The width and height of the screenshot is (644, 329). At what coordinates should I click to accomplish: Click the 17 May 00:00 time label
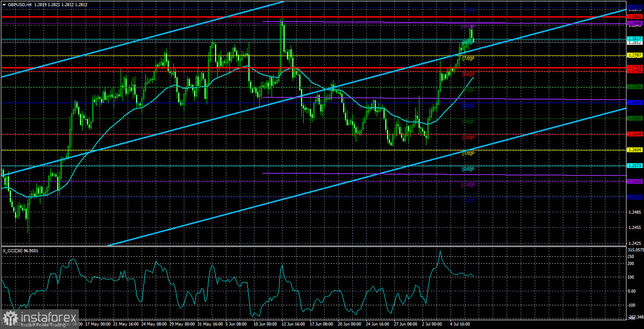(97, 324)
